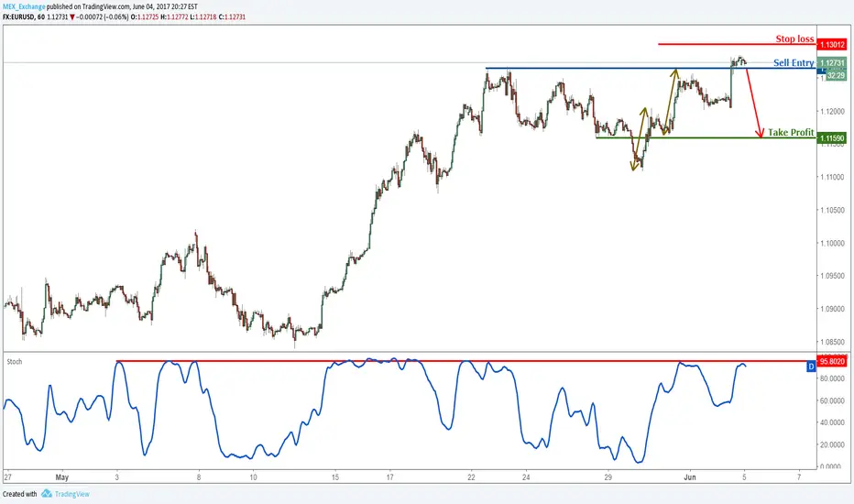The width and height of the screenshot is (854, 504).
Task: Click the Created with text in footer
Action: 20,494
